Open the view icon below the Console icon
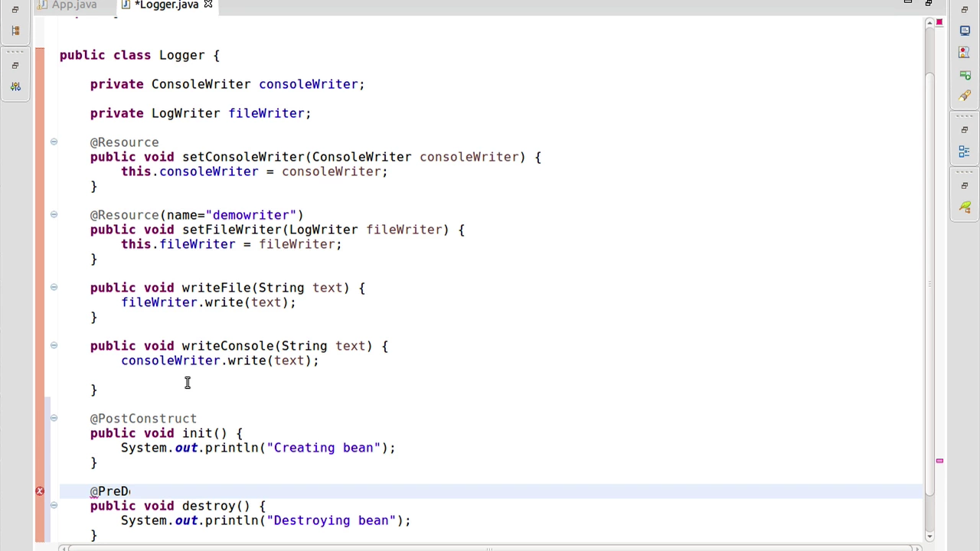This screenshot has width=980, height=551. pyautogui.click(x=965, y=53)
